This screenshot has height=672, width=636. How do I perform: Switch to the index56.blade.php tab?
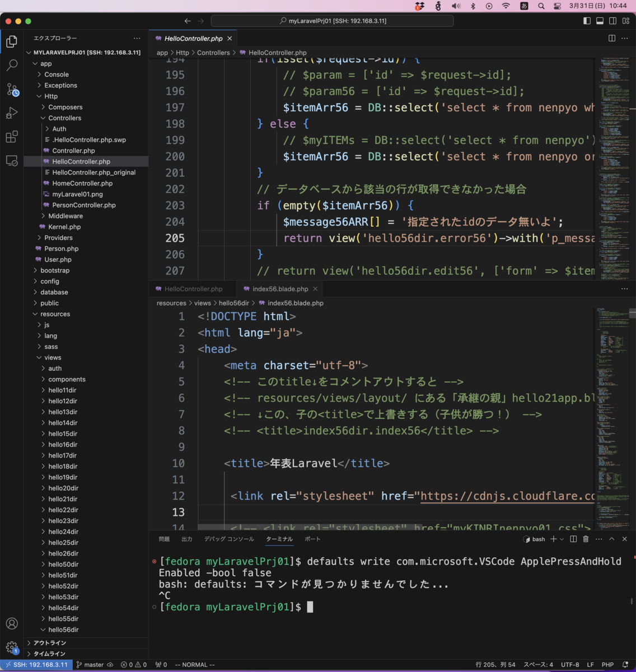(x=280, y=289)
